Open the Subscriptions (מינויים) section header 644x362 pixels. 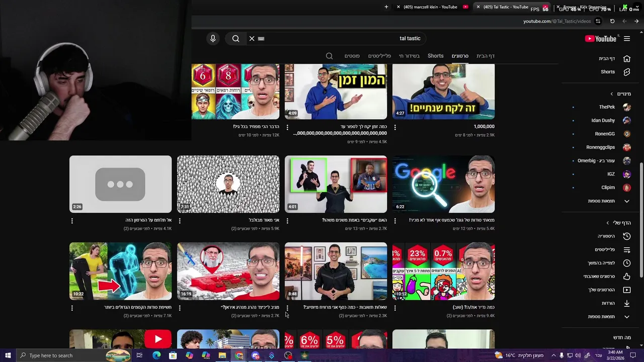click(x=620, y=94)
